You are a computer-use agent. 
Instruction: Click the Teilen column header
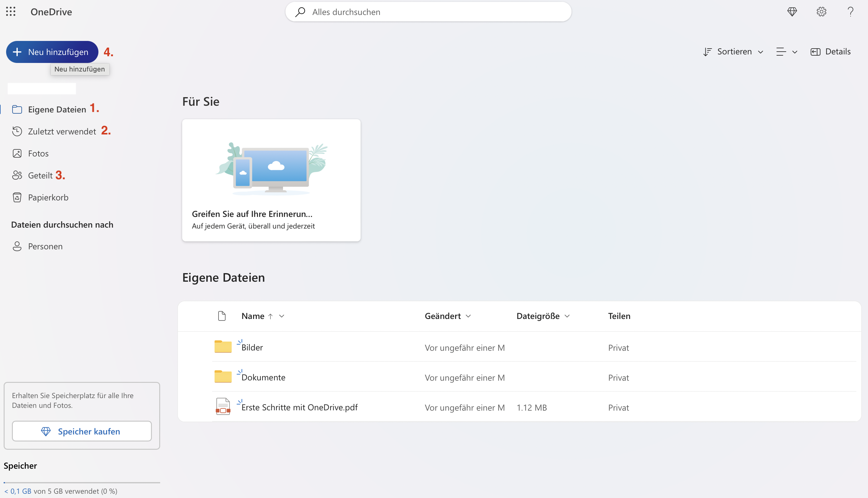pos(619,316)
